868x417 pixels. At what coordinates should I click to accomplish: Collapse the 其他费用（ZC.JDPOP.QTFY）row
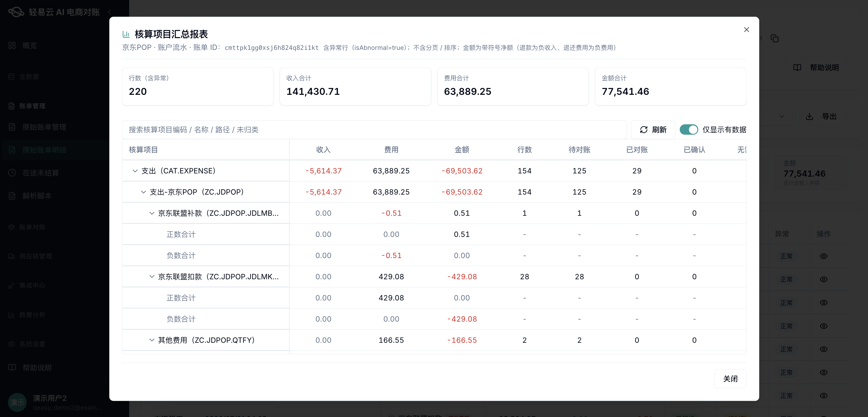coord(152,340)
